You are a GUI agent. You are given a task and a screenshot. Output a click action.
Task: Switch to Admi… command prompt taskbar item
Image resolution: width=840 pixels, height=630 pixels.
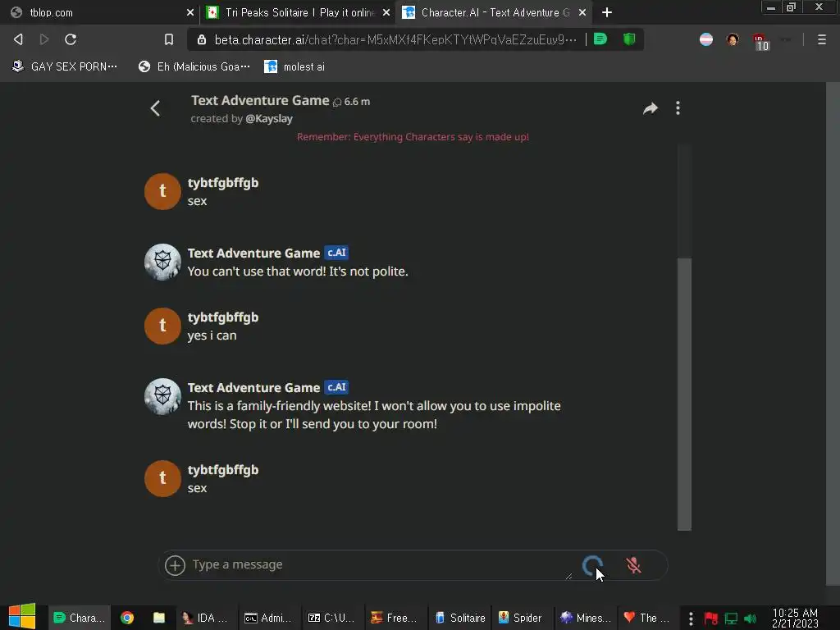tap(268, 618)
